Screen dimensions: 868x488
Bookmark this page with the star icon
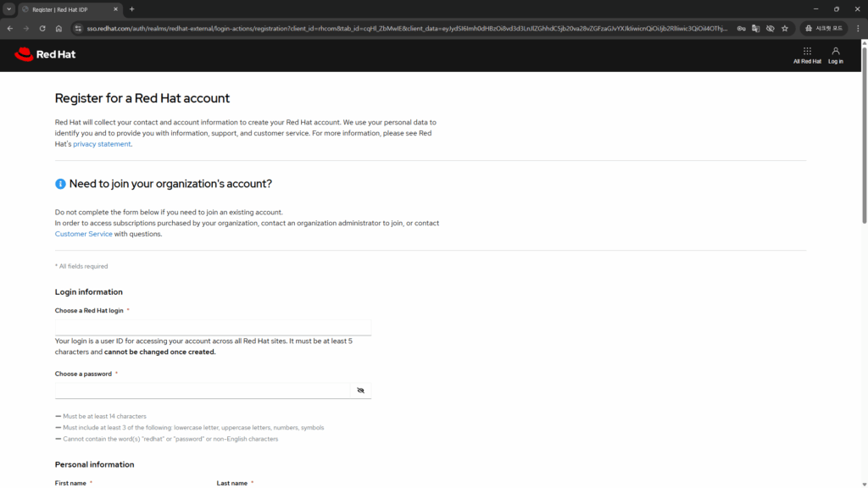point(785,28)
